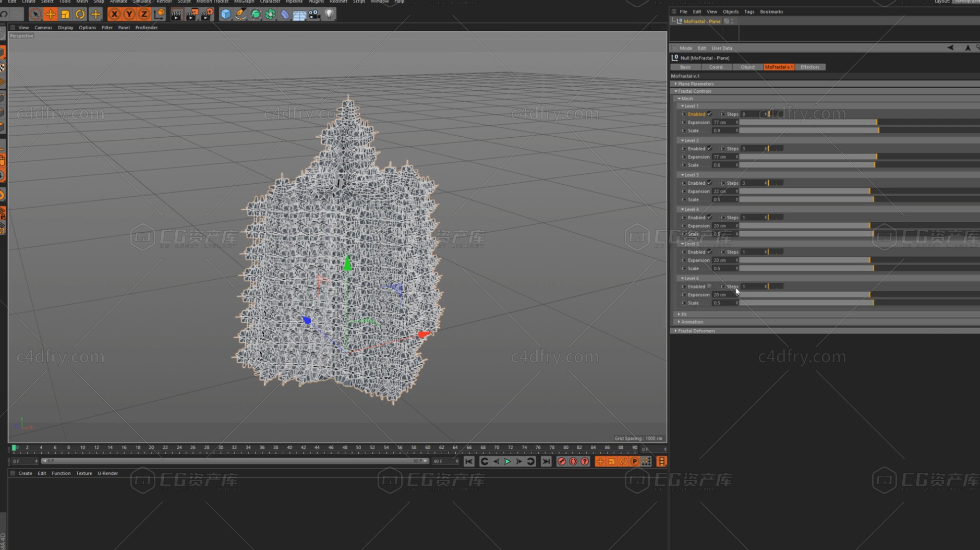
Task: Open the viewport Cameras menu
Action: pos(43,28)
